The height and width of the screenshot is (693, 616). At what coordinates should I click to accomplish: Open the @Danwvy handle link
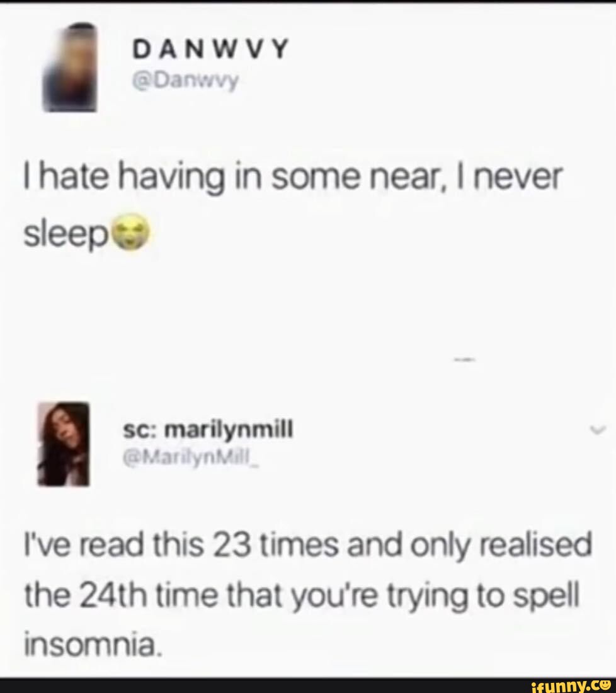[x=186, y=80]
